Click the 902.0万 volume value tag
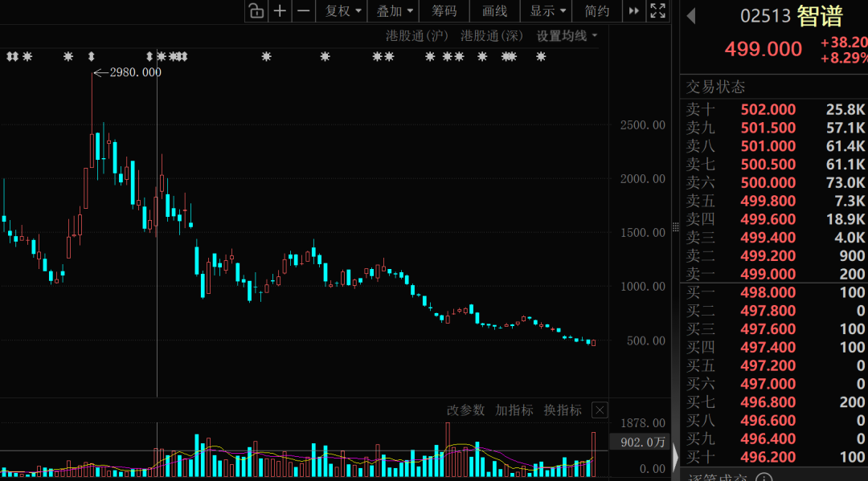 point(643,442)
